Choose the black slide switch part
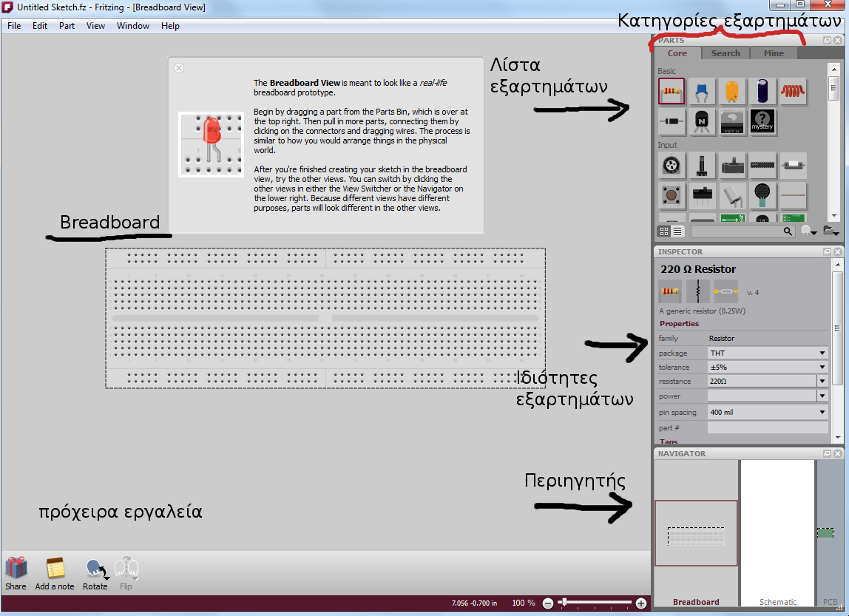The width and height of the screenshot is (849, 616). (x=702, y=195)
